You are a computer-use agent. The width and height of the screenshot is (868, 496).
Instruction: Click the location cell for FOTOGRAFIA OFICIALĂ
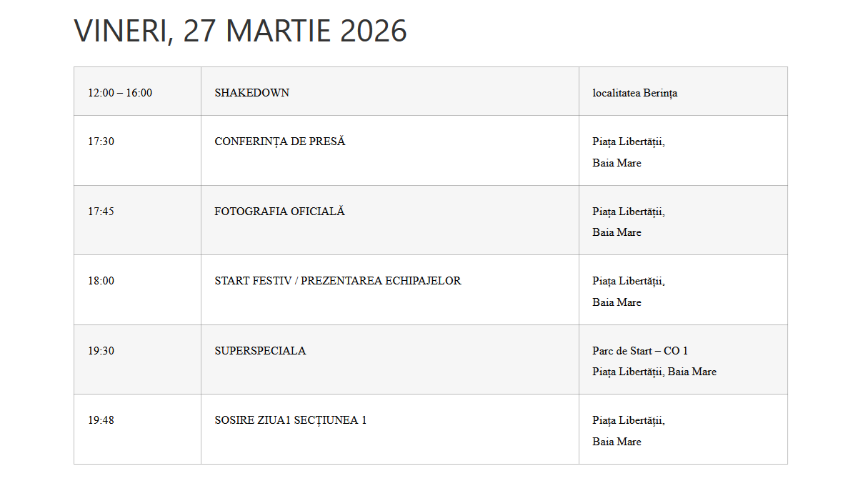[628, 222]
